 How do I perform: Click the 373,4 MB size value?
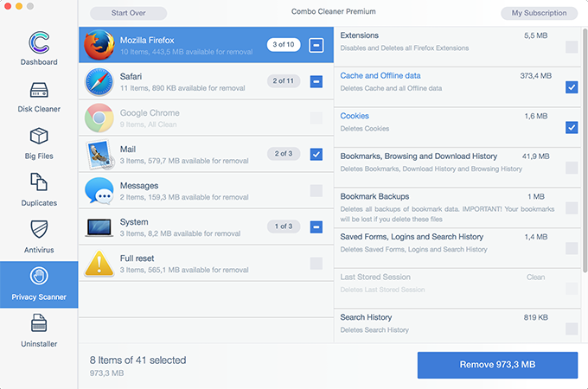point(535,76)
